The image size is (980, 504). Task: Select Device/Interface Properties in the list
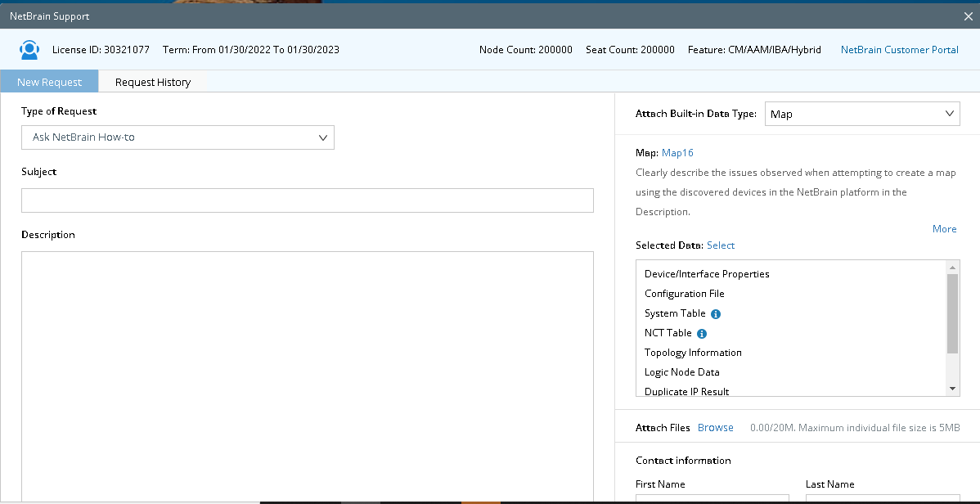tap(707, 274)
